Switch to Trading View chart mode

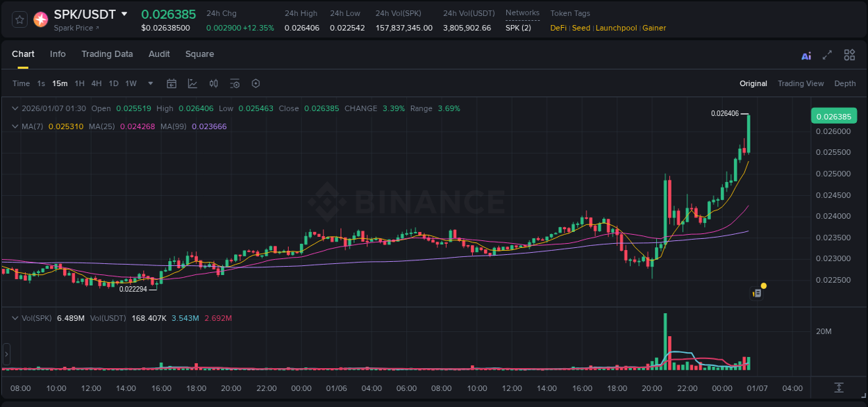pos(801,83)
